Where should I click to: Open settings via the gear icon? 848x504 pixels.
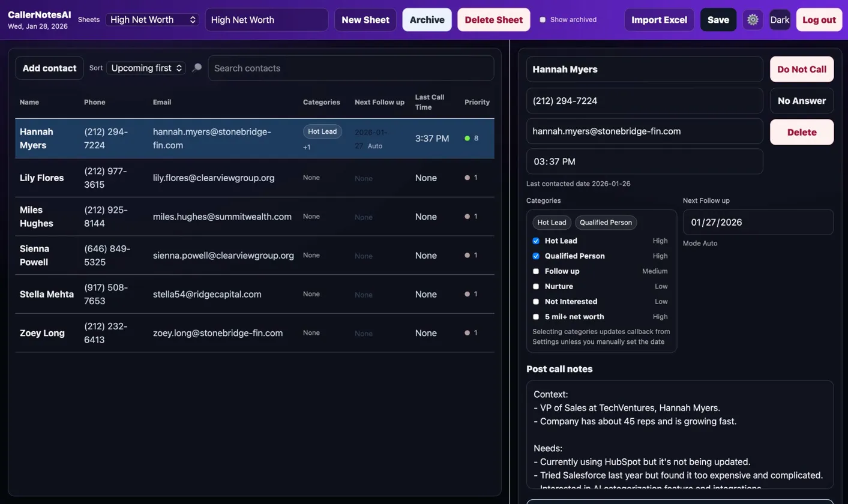(x=753, y=19)
